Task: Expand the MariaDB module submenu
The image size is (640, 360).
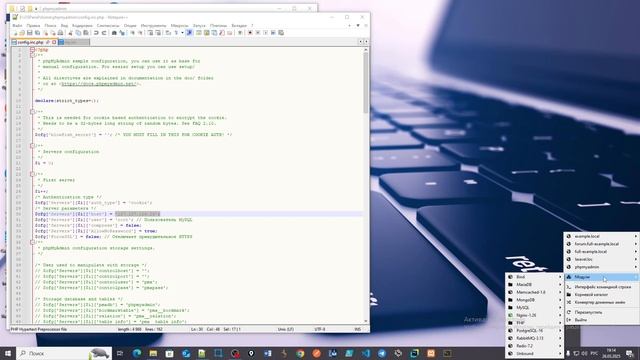Action: click(x=534, y=284)
